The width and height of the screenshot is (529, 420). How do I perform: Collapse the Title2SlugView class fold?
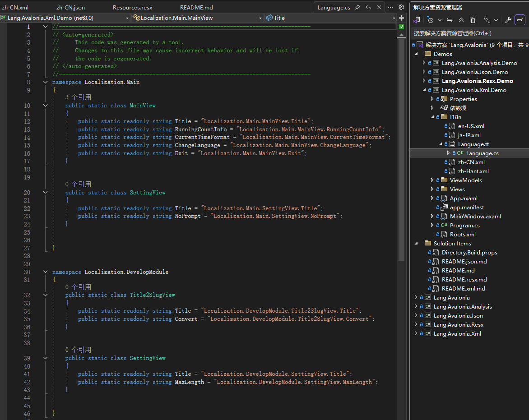pos(45,295)
